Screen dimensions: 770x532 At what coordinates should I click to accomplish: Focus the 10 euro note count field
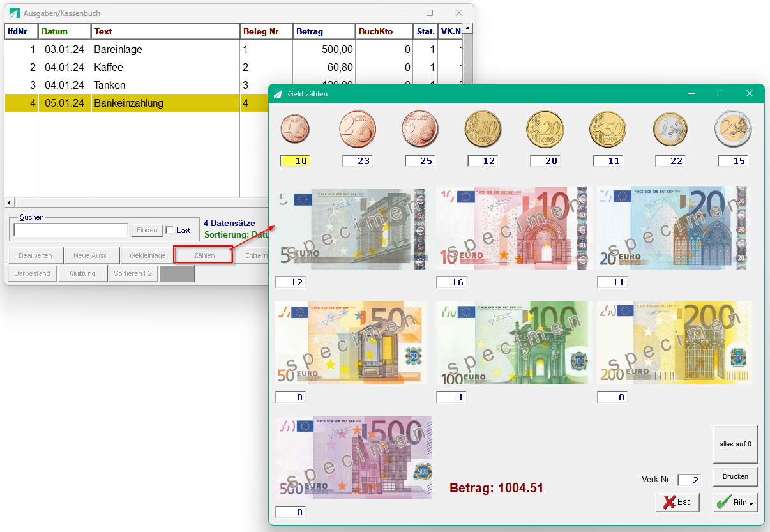pyautogui.click(x=451, y=282)
